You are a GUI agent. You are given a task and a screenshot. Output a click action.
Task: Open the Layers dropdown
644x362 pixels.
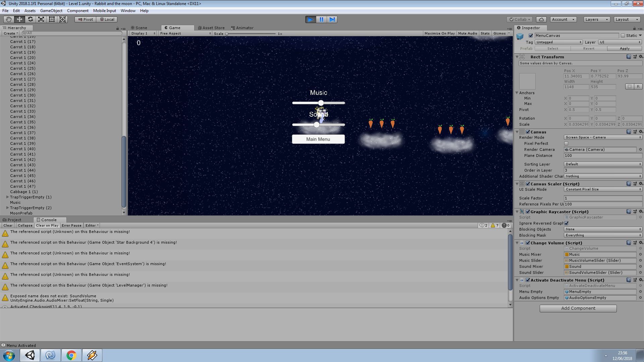[x=596, y=19]
